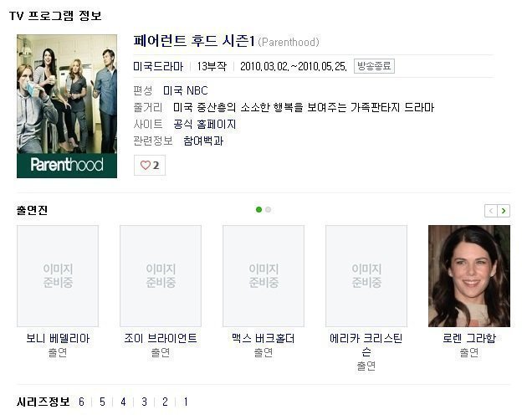The width and height of the screenshot is (522, 420).
Task: Click 보니 베델리아 cast name
Action: point(58,338)
